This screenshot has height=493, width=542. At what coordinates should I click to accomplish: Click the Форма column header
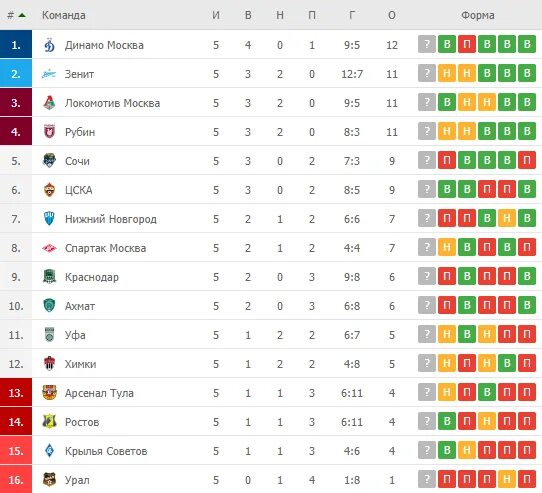tap(477, 15)
